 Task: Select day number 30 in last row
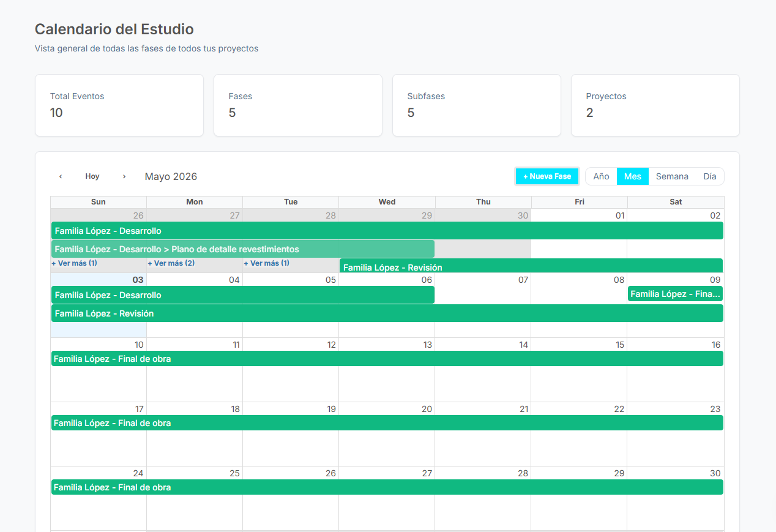pyautogui.click(x=715, y=473)
